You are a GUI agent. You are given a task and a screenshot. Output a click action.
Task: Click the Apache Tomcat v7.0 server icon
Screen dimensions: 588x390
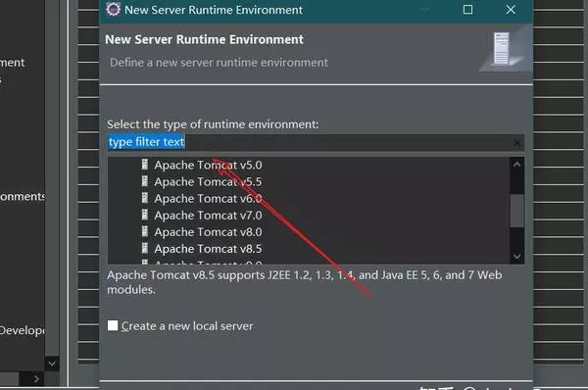pos(145,215)
